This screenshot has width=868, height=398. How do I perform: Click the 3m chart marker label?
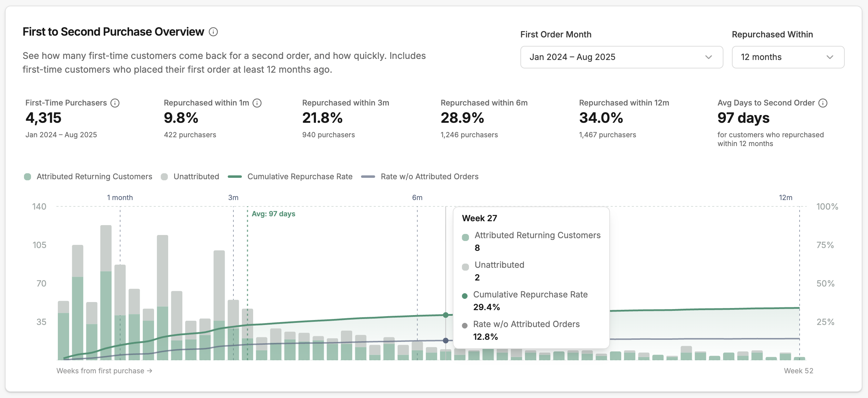coord(233,198)
